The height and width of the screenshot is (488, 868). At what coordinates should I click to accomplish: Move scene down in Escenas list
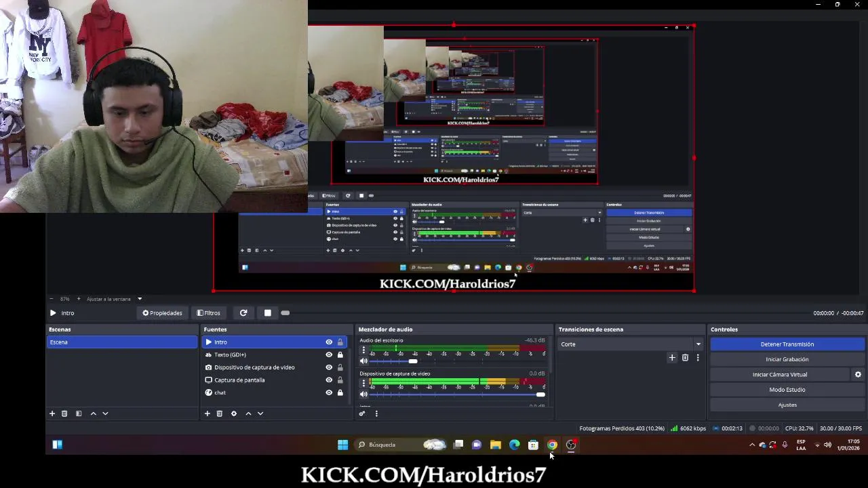(x=105, y=413)
